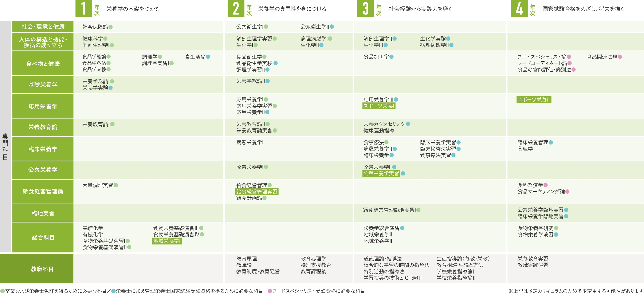Click the green year 2 number badge

click(236, 8)
